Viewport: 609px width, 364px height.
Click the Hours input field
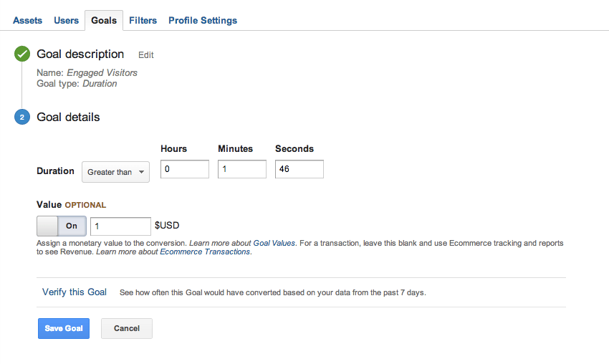pyautogui.click(x=185, y=169)
